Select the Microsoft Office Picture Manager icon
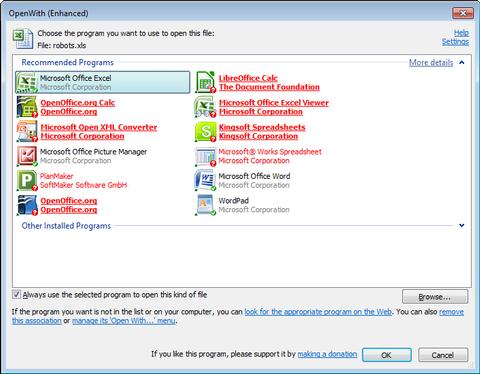 pyautogui.click(x=27, y=156)
